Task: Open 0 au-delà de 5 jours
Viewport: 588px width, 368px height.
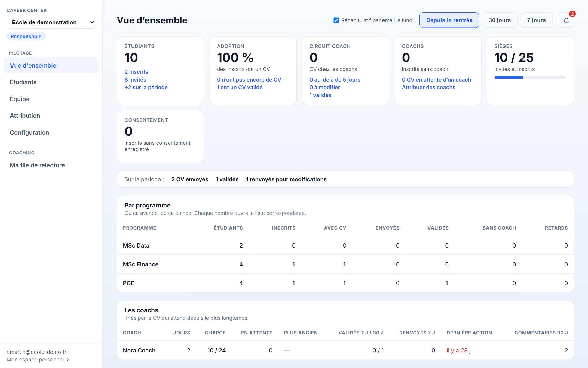Action: tap(335, 80)
